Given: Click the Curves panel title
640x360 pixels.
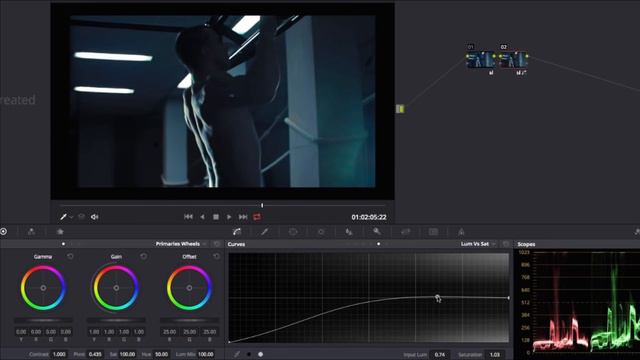Looking at the screenshot, I should coord(236,244).
